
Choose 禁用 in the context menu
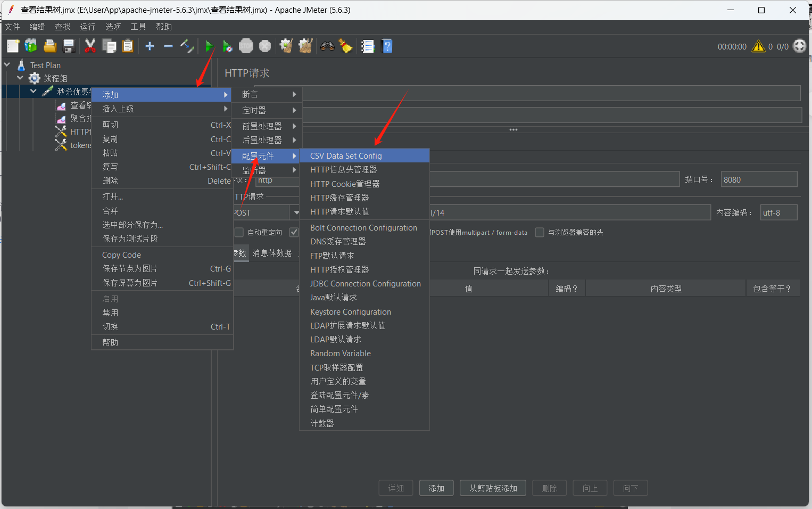[x=162, y=313]
